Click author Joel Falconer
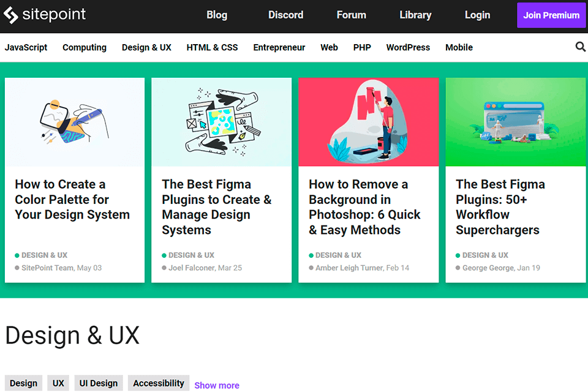Viewport: 588px width, 392px height. pos(192,268)
